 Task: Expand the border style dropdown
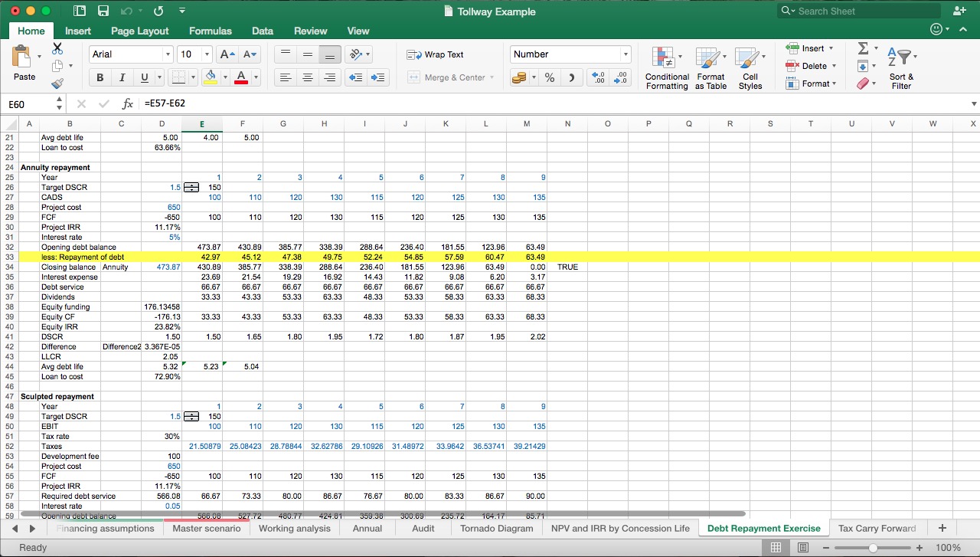(192, 77)
